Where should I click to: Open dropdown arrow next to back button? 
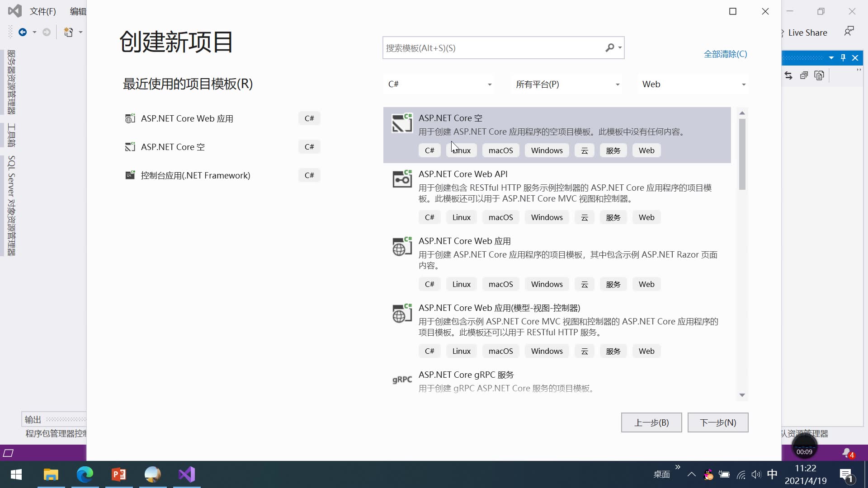pyautogui.click(x=34, y=32)
